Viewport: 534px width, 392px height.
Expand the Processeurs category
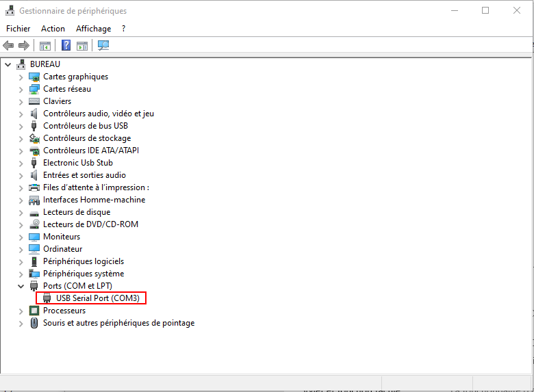pos(21,311)
